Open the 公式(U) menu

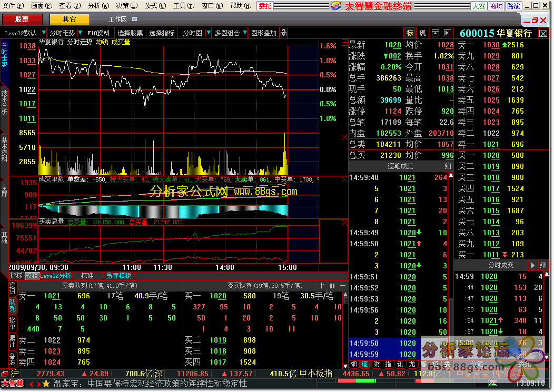pos(155,6)
